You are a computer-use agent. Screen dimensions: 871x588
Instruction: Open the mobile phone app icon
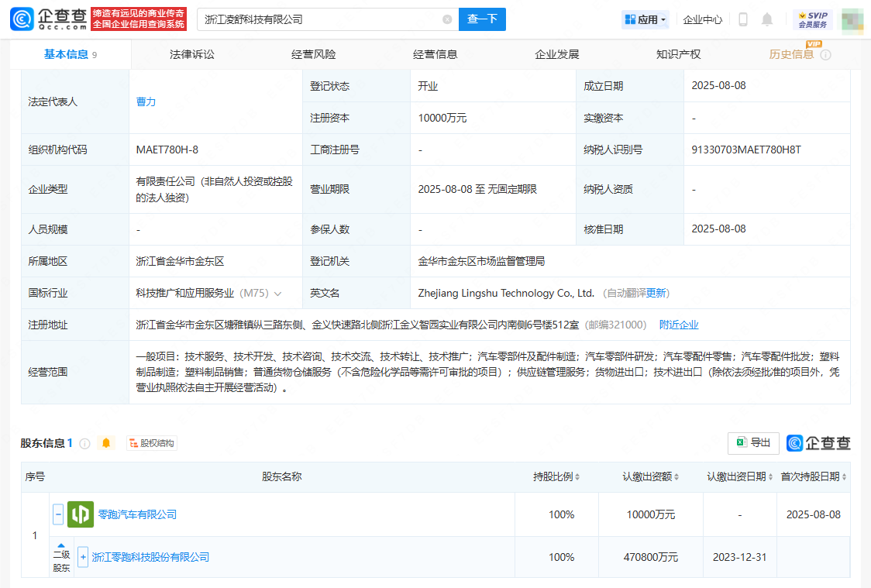point(742,19)
